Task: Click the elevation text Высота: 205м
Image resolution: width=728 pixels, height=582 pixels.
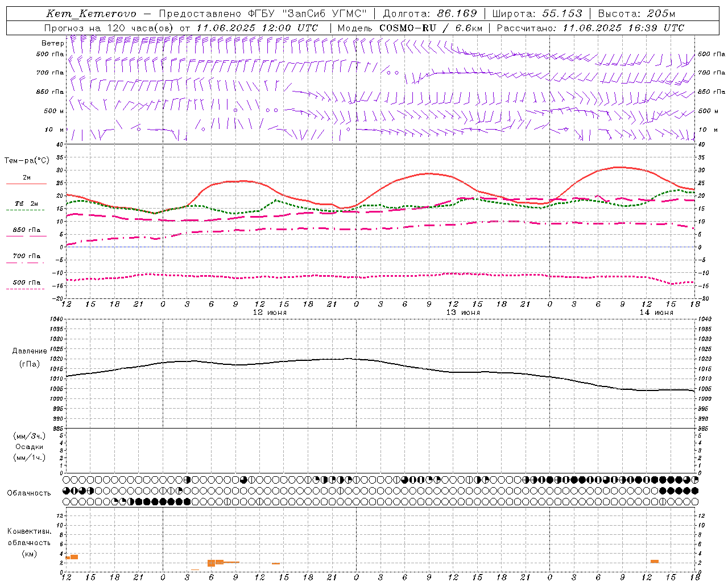Action: pos(636,14)
